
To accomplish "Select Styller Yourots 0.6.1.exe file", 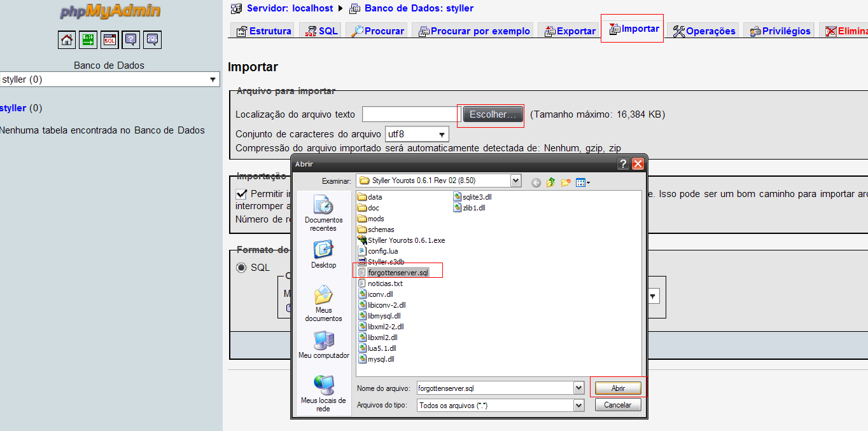I will pyautogui.click(x=402, y=240).
